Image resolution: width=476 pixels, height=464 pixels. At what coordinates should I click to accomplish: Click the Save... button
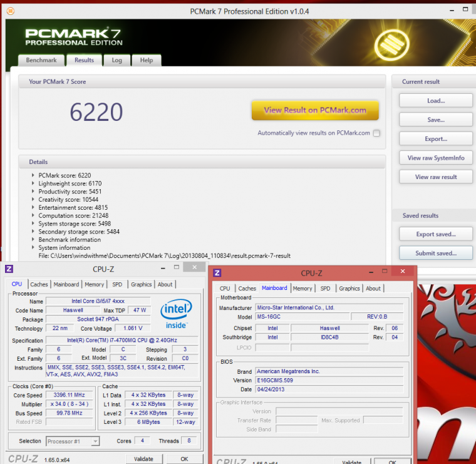point(436,120)
